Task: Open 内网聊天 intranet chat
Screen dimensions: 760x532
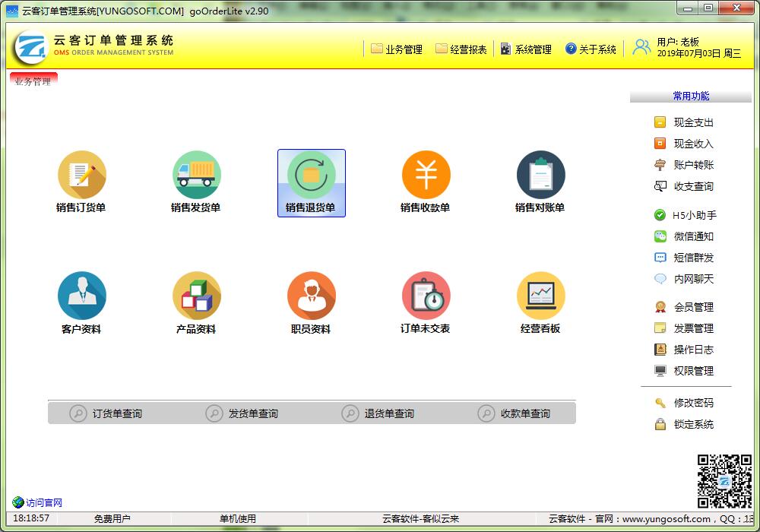Action: 684,279
